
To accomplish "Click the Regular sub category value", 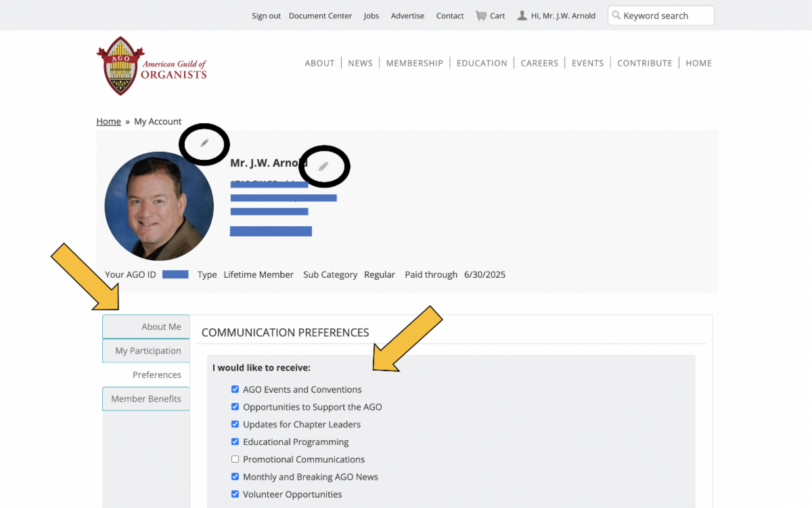I will point(380,274).
